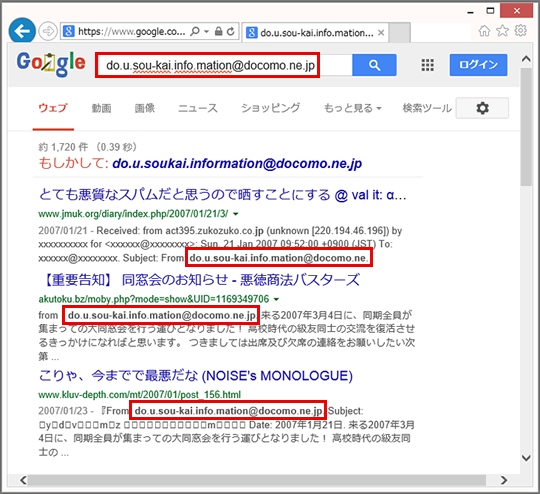The width and height of the screenshot is (540, 494).
Task: Click the browser forward arrow button
Action: tap(48, 31)
